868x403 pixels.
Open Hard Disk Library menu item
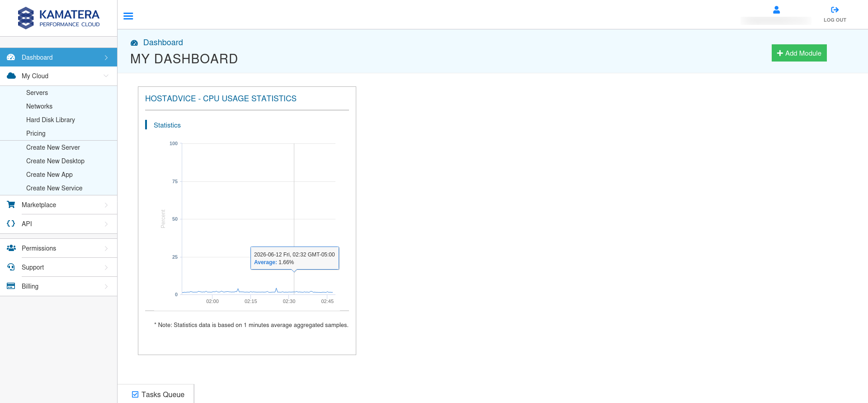tap(51, 120)
